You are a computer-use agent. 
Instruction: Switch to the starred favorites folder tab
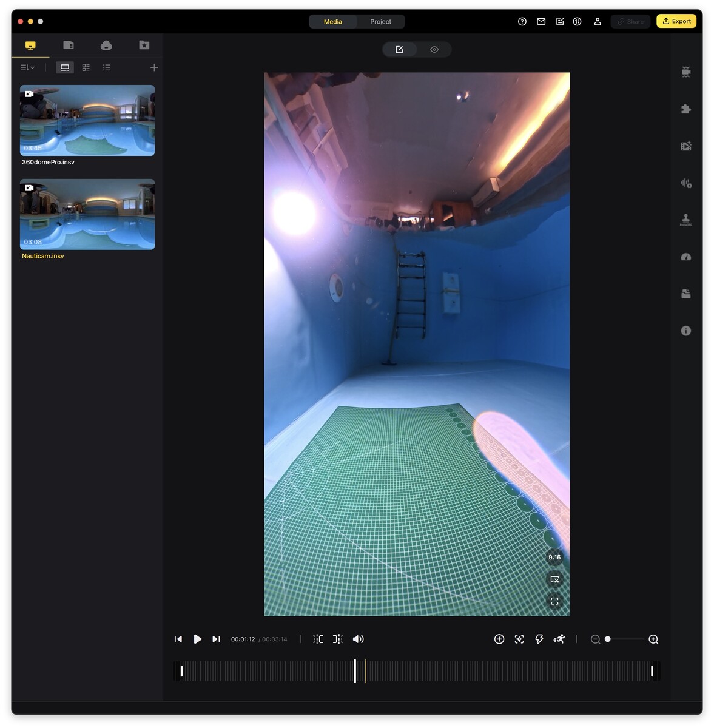(144, 44)
